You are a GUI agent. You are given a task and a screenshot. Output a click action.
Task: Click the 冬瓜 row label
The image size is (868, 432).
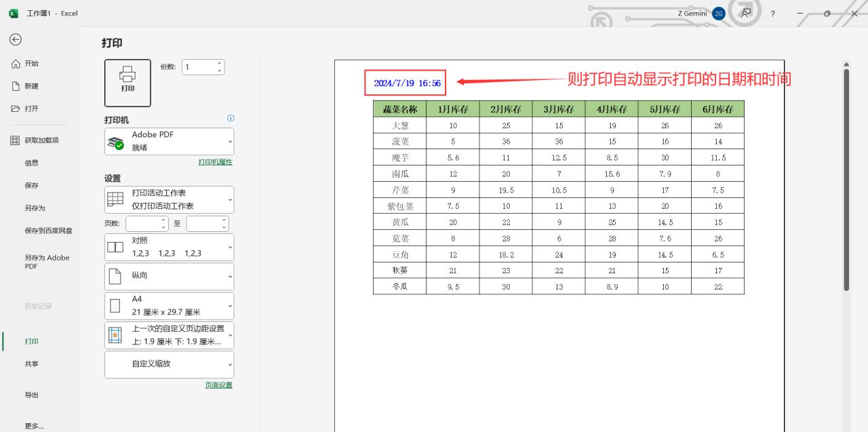click(400, 287)
